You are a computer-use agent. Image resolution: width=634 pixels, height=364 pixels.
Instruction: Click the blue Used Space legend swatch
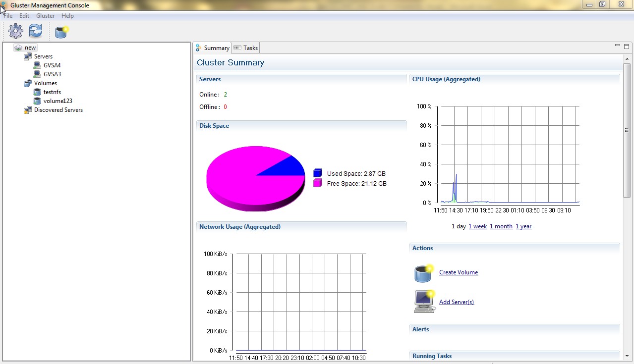tap(318, 173)
